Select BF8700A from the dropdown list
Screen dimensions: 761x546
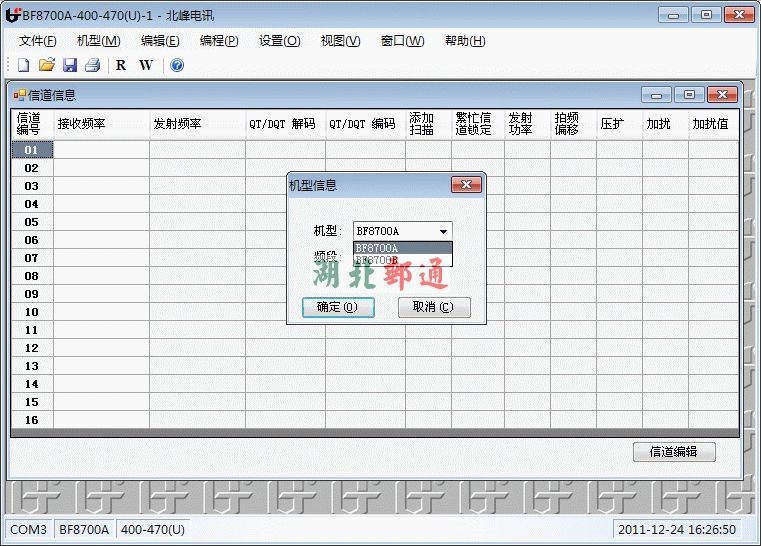pos(402,248)
